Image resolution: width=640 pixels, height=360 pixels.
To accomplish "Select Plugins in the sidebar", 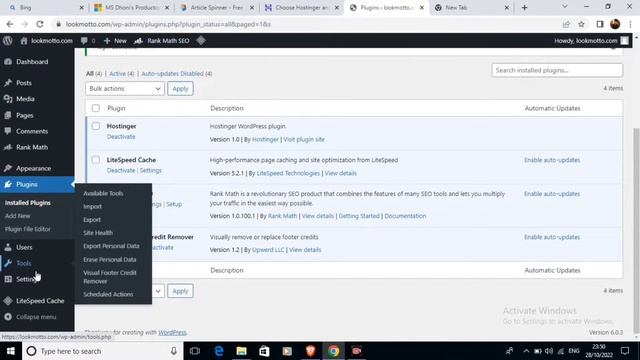I will (x=27, y=184).
